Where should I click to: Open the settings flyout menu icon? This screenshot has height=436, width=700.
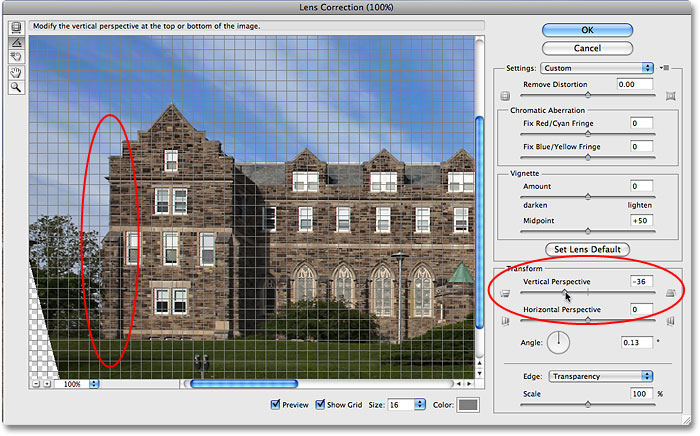[x=664, y=68]
